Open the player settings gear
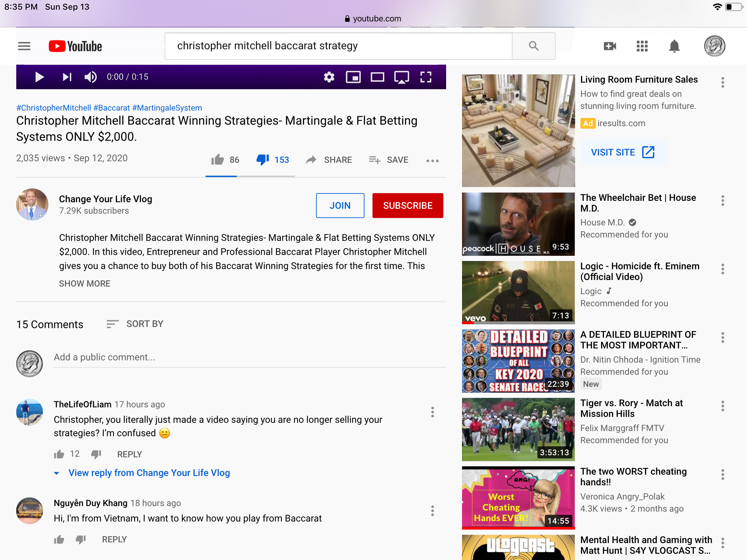The height and width of the screenshot is (560, 747). (329, 77)
